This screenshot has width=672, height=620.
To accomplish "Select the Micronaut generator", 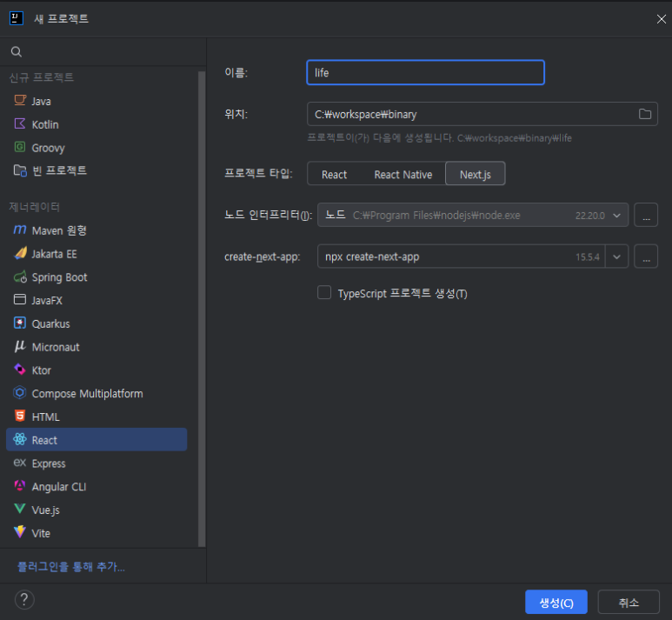I will (x=96, y=347).
